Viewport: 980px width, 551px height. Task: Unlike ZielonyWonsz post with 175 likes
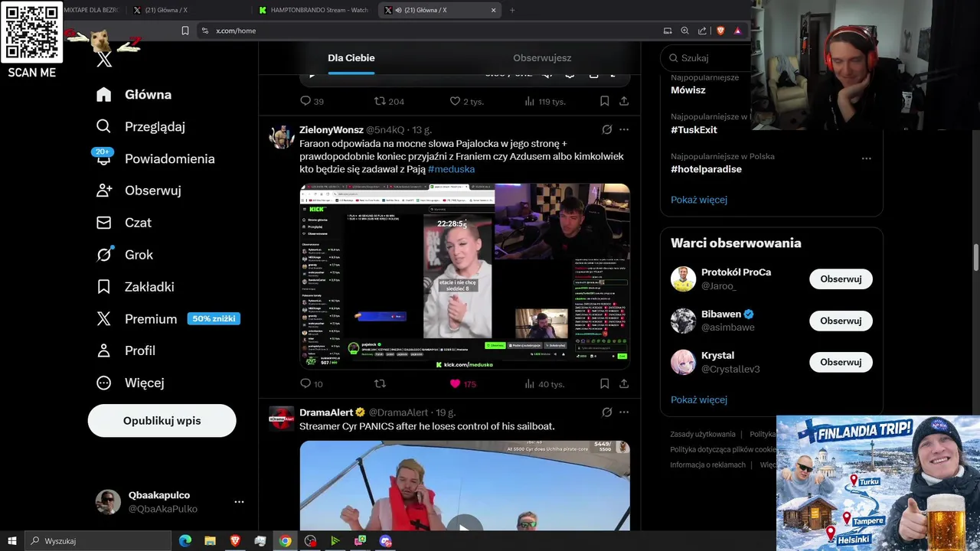[455, 384]
